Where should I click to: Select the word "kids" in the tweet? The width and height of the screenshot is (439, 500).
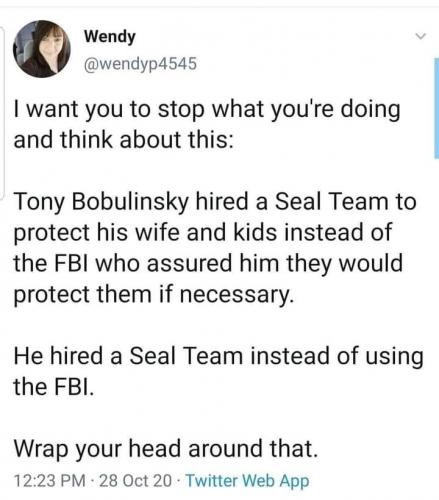255,232
